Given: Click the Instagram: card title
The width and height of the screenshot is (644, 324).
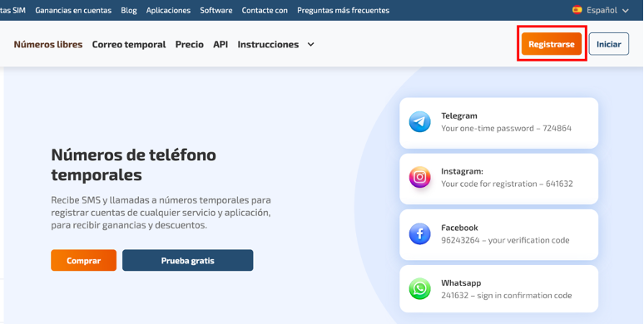Looking at the screenshot, I should pyautogui.click(x=462, y=171).
